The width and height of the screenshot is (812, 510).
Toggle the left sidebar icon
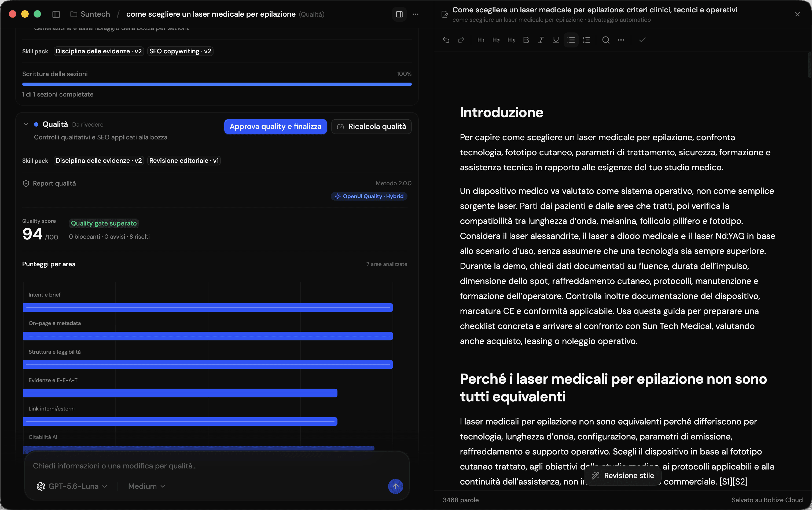[56, 14]
